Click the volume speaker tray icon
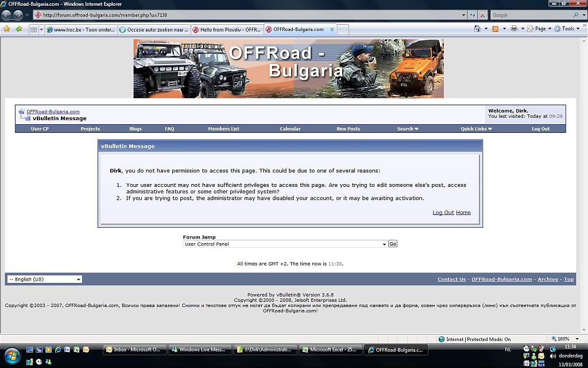Image resolution: width=588 pixels, height=368 pixels. point(553,356)
